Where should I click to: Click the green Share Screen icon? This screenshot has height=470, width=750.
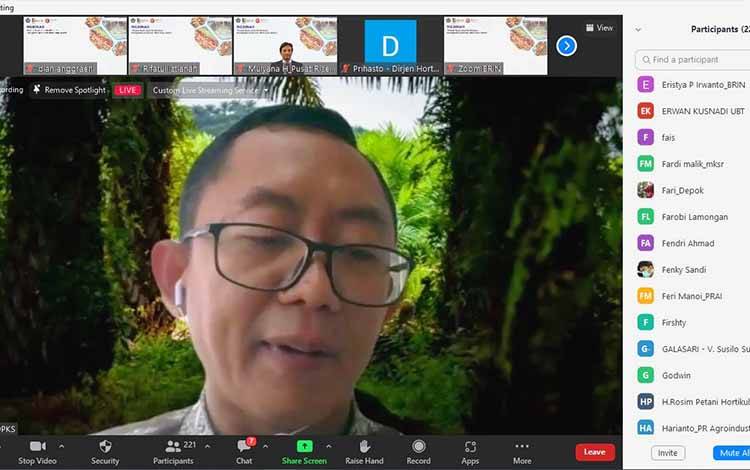click(304, 446)
